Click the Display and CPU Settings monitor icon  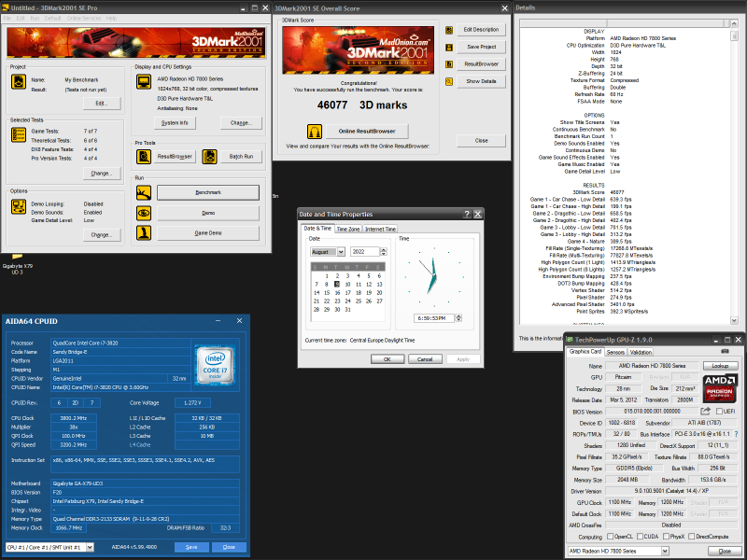point(144,82)
